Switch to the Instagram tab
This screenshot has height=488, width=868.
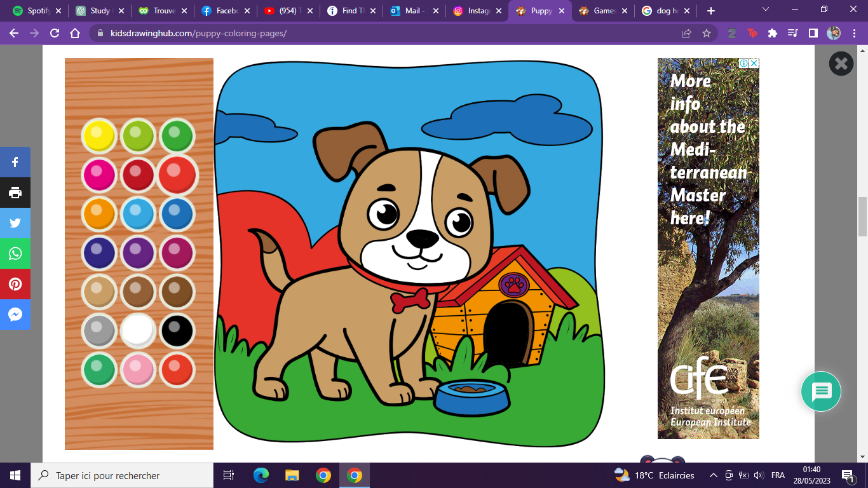point(475,11)
